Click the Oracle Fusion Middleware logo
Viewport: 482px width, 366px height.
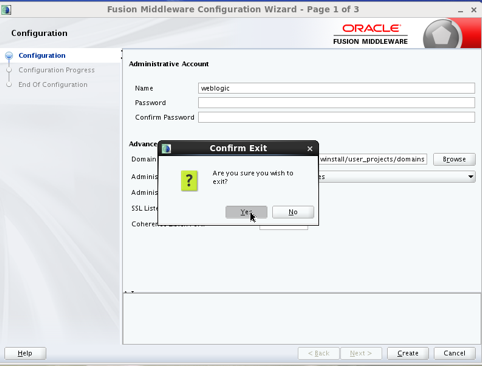tap(370, 34)
